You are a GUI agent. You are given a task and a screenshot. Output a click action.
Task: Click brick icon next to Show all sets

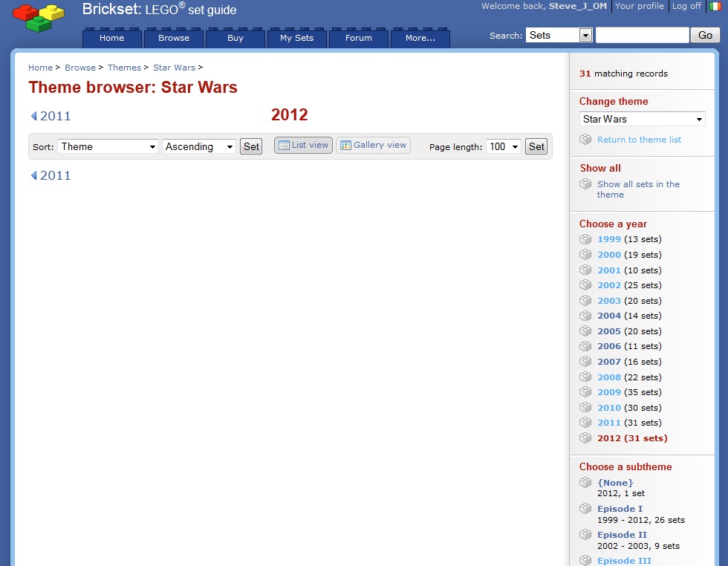coord(585,184)
